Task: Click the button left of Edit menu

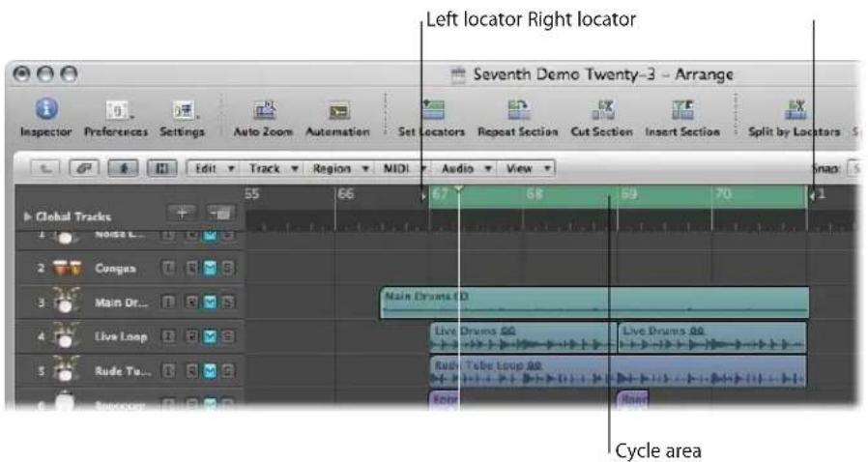Action: pos(161,168)
